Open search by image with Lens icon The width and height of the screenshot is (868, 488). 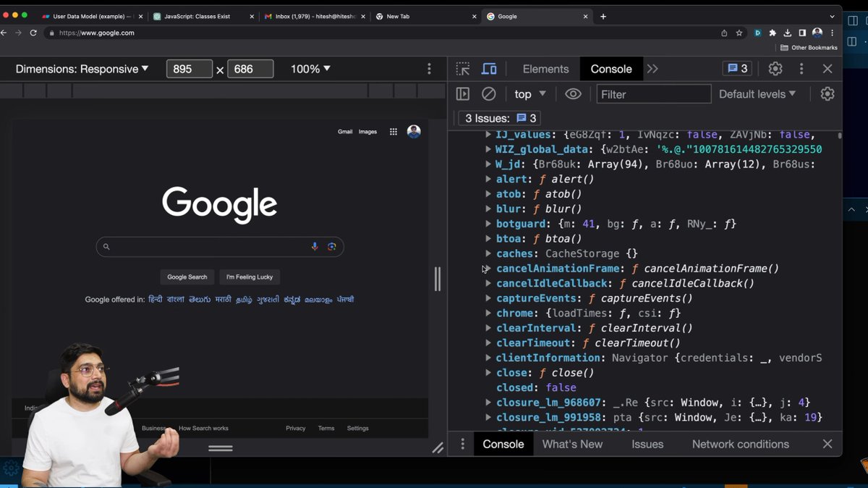(x=332, y=247)
